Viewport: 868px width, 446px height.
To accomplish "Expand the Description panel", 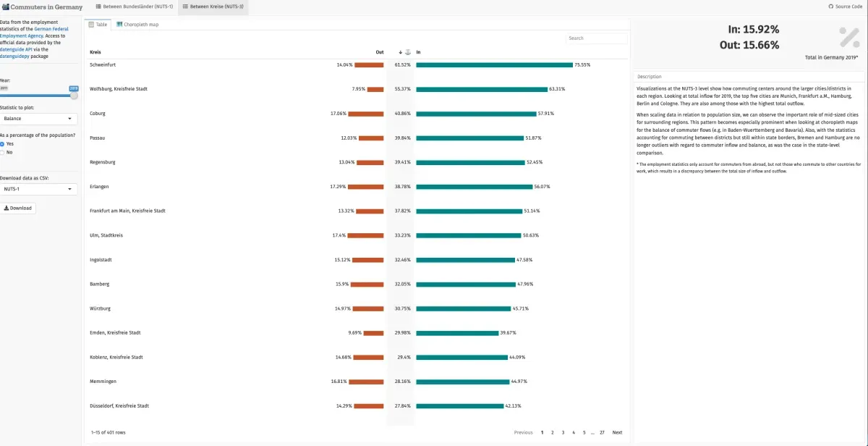I will click(745, 77).
